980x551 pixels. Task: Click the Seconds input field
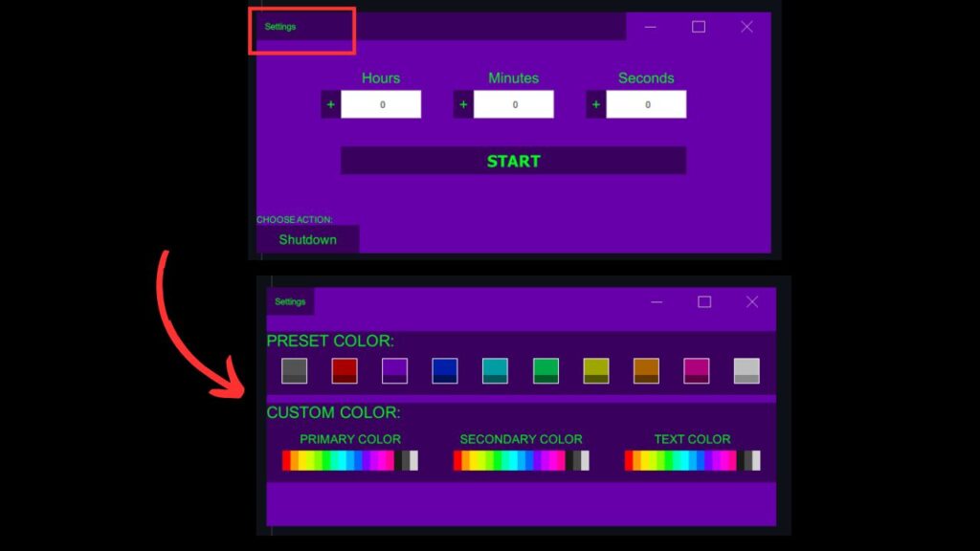(x=646, y=104)
